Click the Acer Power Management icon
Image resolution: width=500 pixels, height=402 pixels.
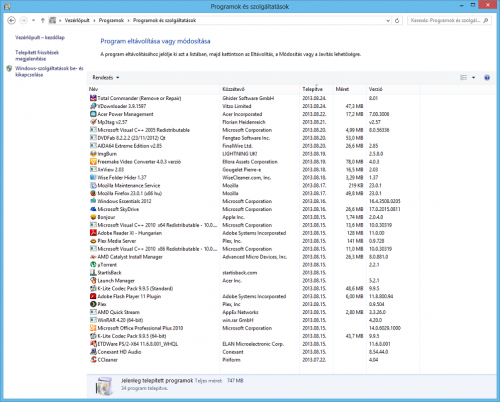point(93,114)
